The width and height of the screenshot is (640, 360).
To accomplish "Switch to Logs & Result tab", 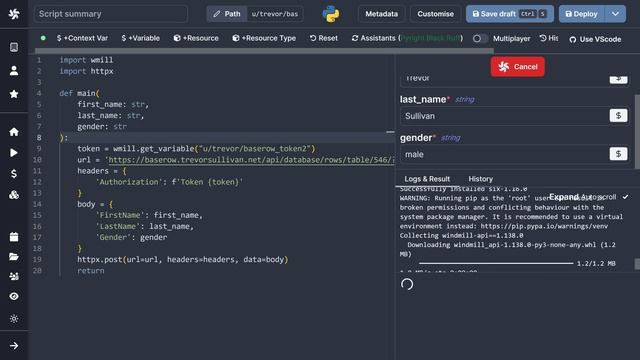I will pyautogui.click(x=427, y=179).
